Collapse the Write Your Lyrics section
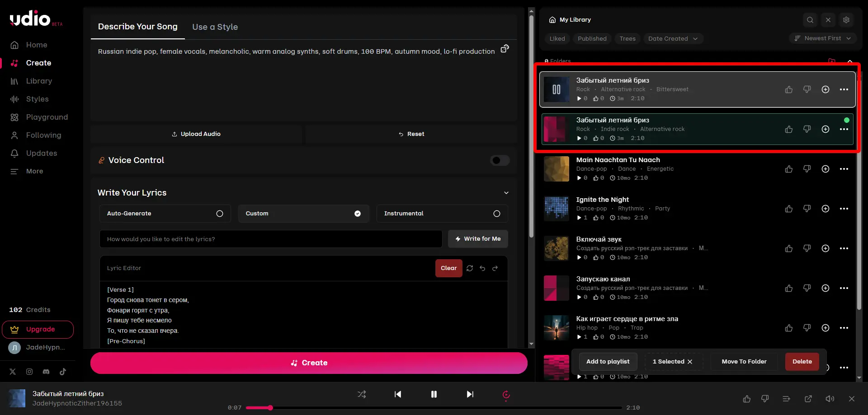 pos(506,193)
